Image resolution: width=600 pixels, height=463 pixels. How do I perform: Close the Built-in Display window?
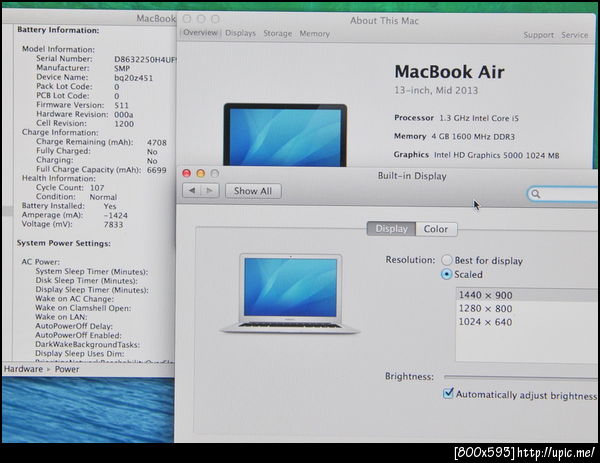[x=186, y=173]
